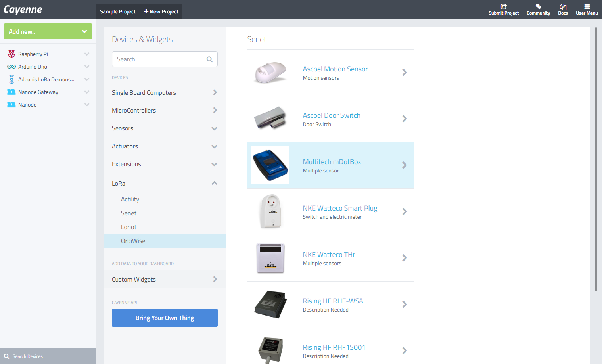Open the Ascoel Door Switch link
The height and width of the screenshot is (364, 602).
pos(332,115)
